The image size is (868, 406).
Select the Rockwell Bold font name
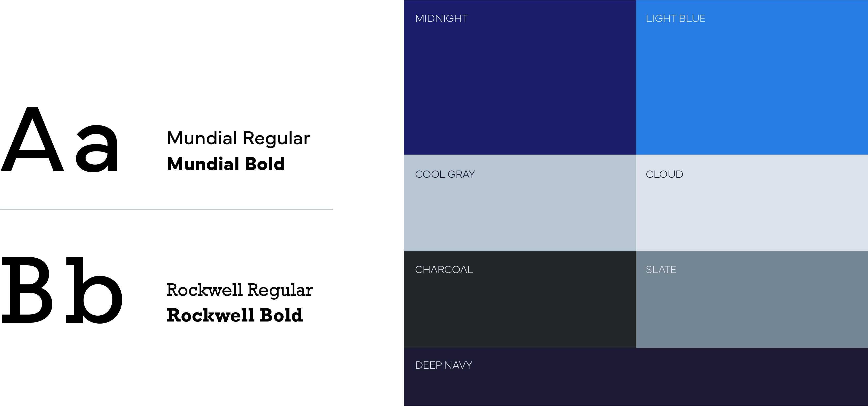[235, 315]
